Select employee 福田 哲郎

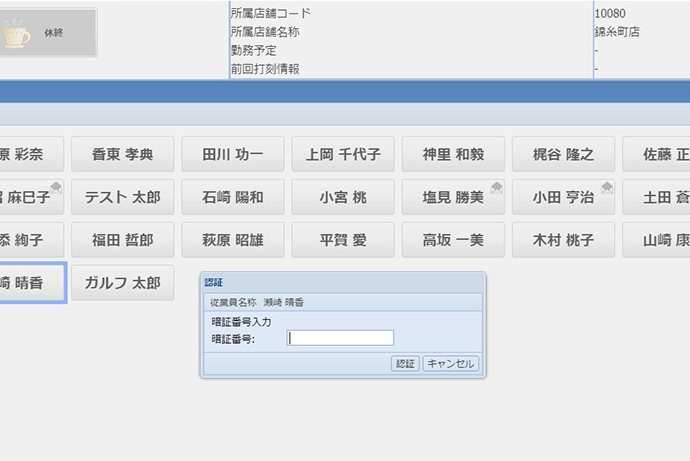(123, 241)
